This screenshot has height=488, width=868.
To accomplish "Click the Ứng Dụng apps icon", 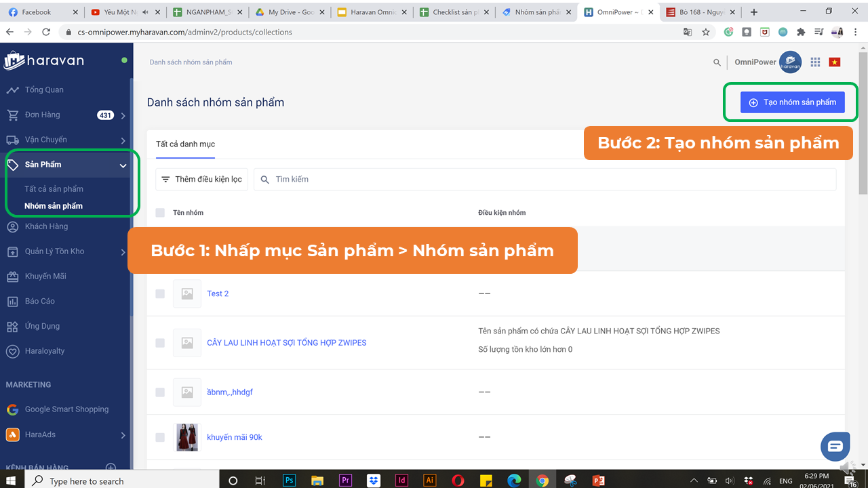I will 12,327.
